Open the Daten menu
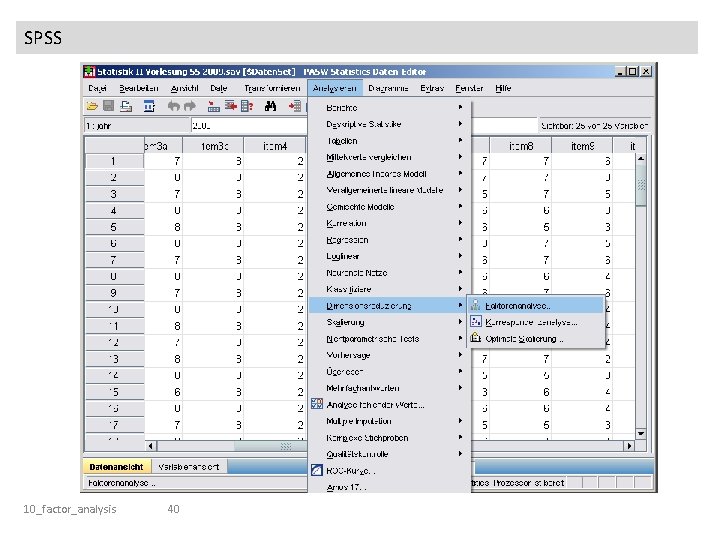This screenshot has height=540, width=720. [219, 88]
